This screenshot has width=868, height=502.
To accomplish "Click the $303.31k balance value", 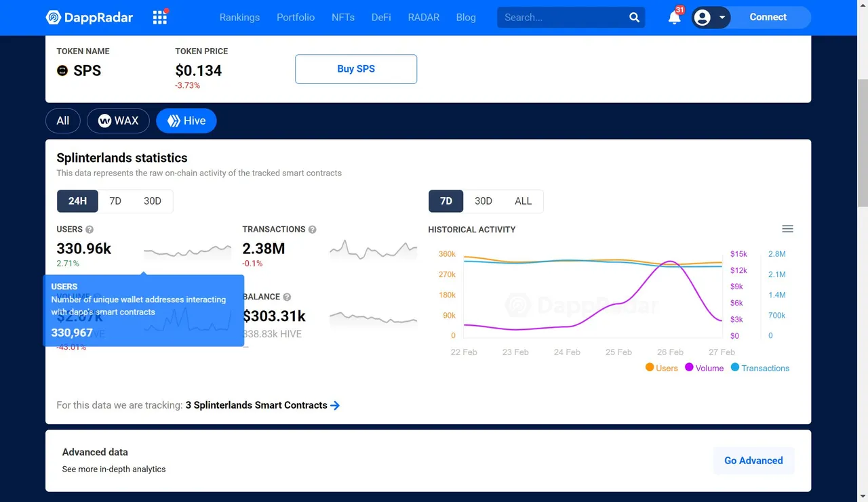I will click(274, 316).
